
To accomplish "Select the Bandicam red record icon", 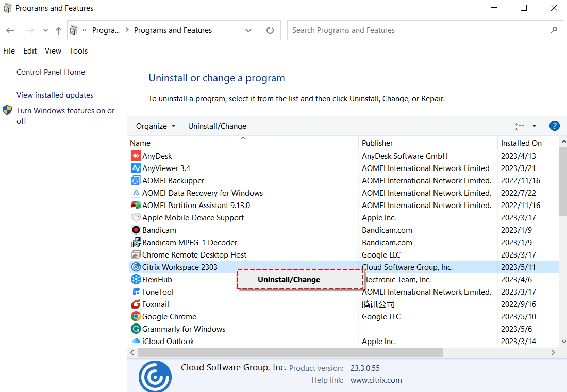I will click(136, 230).
